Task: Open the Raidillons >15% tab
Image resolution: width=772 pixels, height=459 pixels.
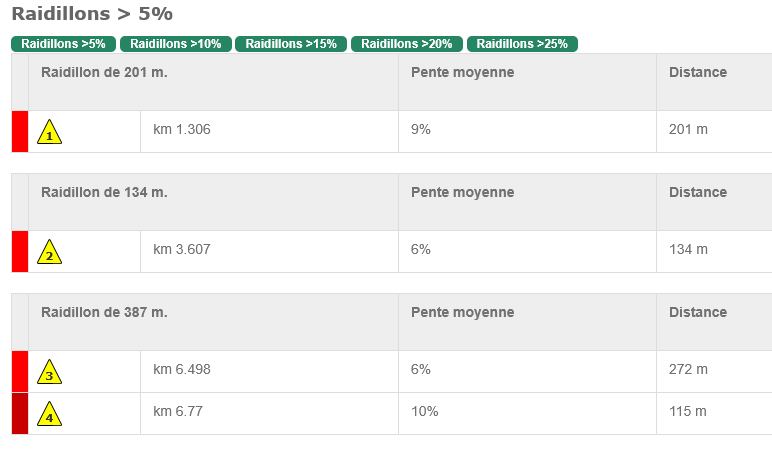Action: 291,44
